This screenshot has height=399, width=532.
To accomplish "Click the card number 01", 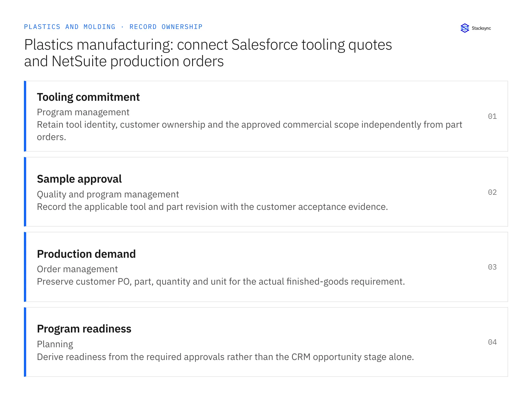I will [x=492, y=116].
